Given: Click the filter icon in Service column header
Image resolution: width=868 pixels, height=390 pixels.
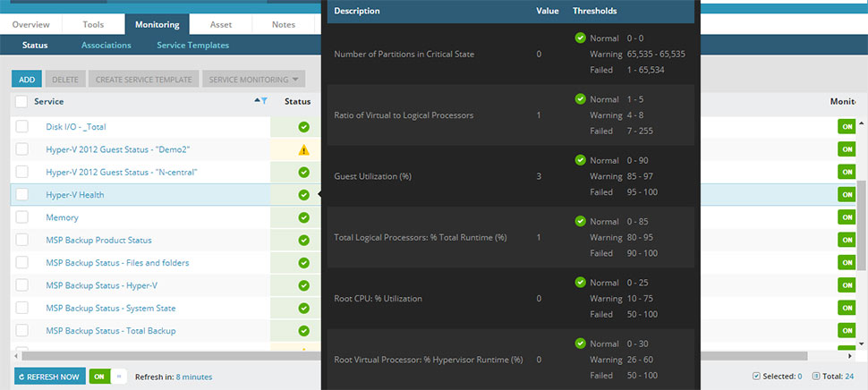Looking at the screenshot, I should pos(265,101).
